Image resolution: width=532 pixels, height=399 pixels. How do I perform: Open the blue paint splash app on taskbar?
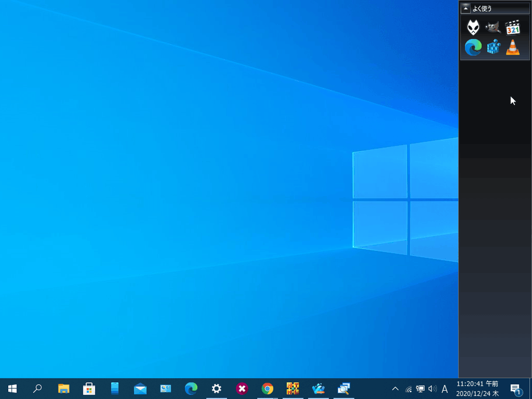point(318,388)
